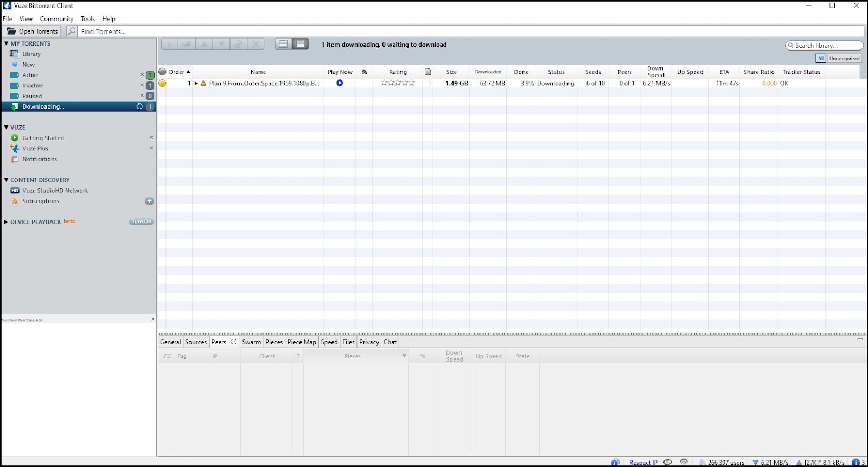The width and height of the screenshot is (868, 467).
Task: Click the VLC cone icon beside the torrent name
Action: pyautogui.click(x=203, y=83)
